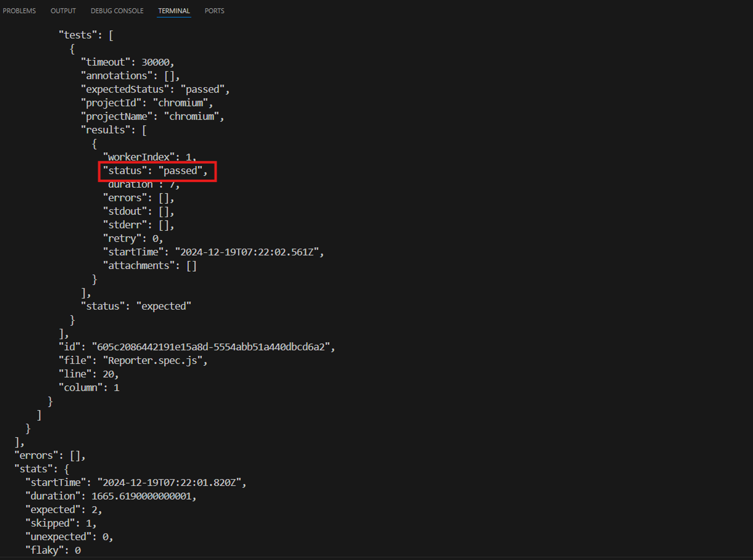Viewport: 753px width, 560px height.
Task: Click the "timeout": 30000 line
Action: point(127,62)
